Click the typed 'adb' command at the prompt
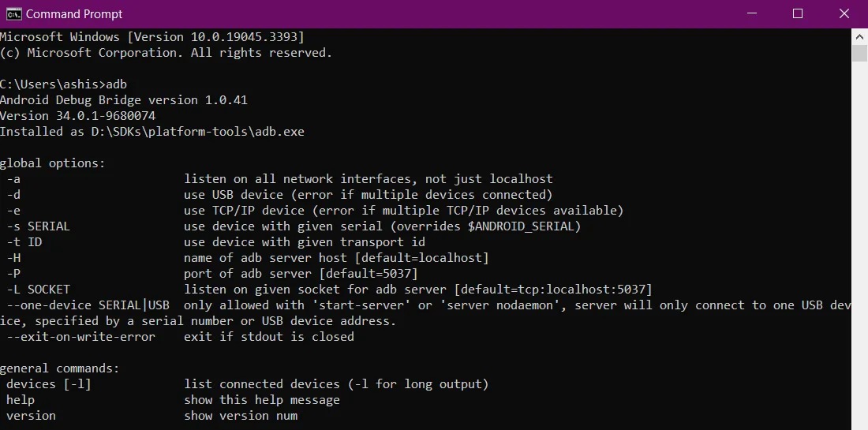 point(116,84)
